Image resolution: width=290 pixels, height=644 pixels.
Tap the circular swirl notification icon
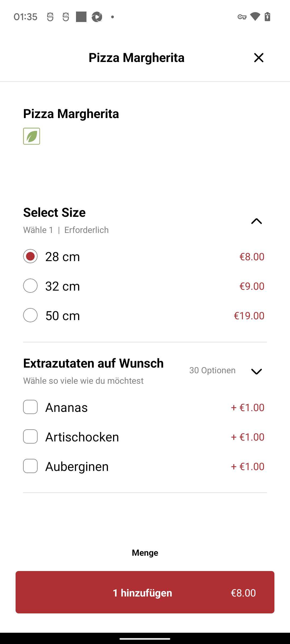(x=97, y=17)
